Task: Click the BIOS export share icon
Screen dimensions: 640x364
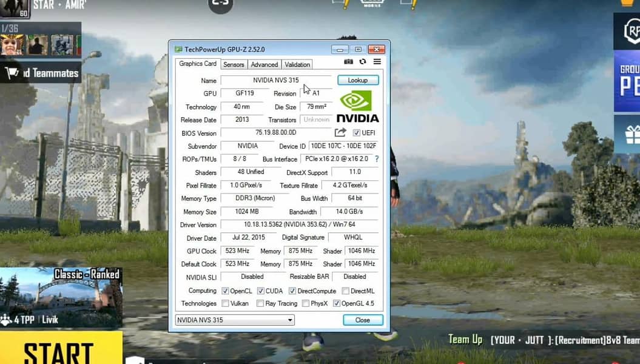Action: [340, 132]
